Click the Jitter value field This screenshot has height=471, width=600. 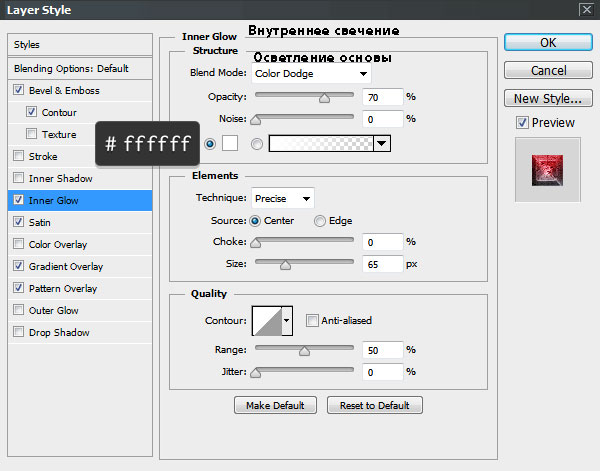382,372
